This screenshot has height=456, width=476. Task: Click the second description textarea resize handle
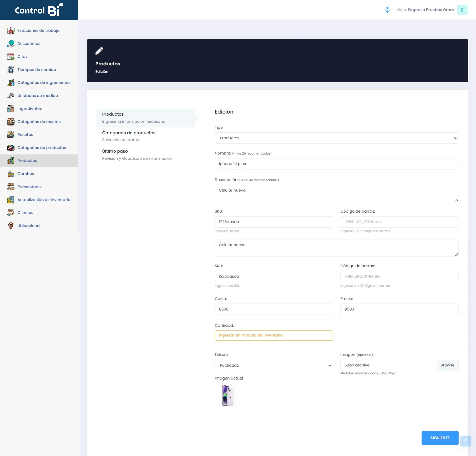click(x=456, y=254)
